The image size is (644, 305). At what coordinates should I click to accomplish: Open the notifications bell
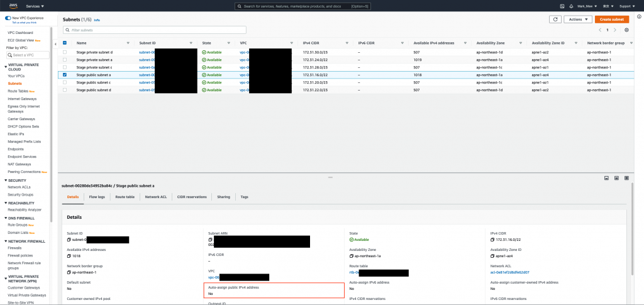coord(571,6)
